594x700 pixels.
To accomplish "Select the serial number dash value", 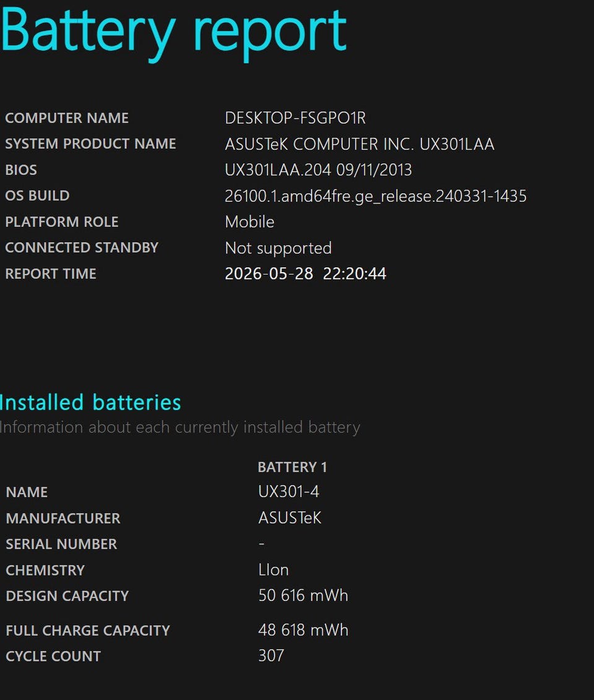I will [x=262, y=544].
